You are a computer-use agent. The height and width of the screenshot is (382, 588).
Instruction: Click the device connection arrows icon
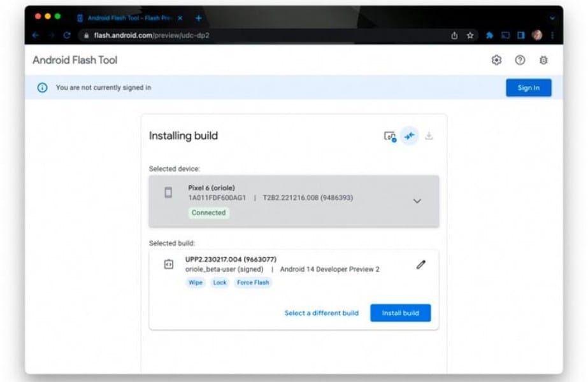point(410,136)
